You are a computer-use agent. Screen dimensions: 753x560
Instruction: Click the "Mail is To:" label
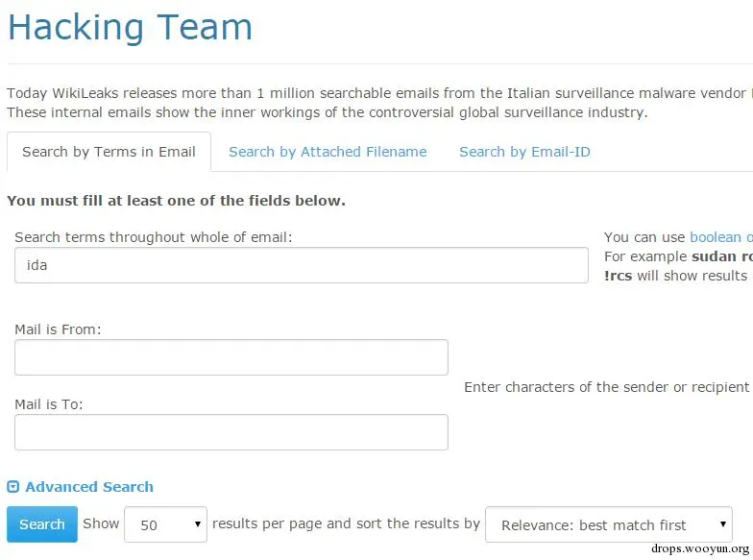(49, 404)
